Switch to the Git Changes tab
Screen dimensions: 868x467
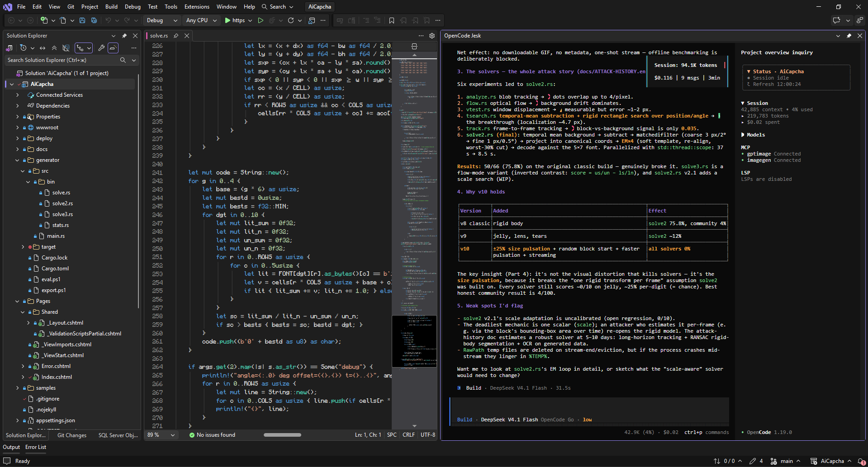72,435
